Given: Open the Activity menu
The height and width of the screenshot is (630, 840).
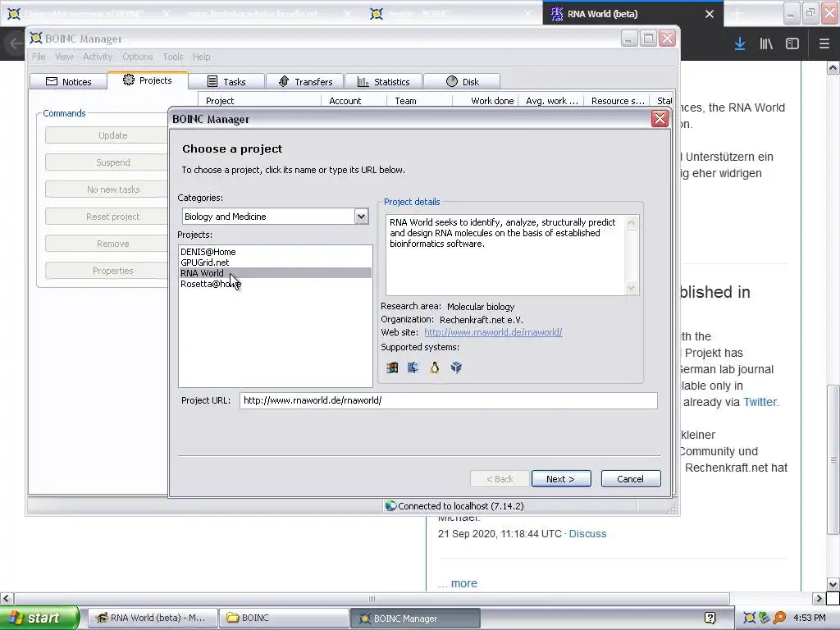Looking at the screenshot, I should (x=98, y=57).
